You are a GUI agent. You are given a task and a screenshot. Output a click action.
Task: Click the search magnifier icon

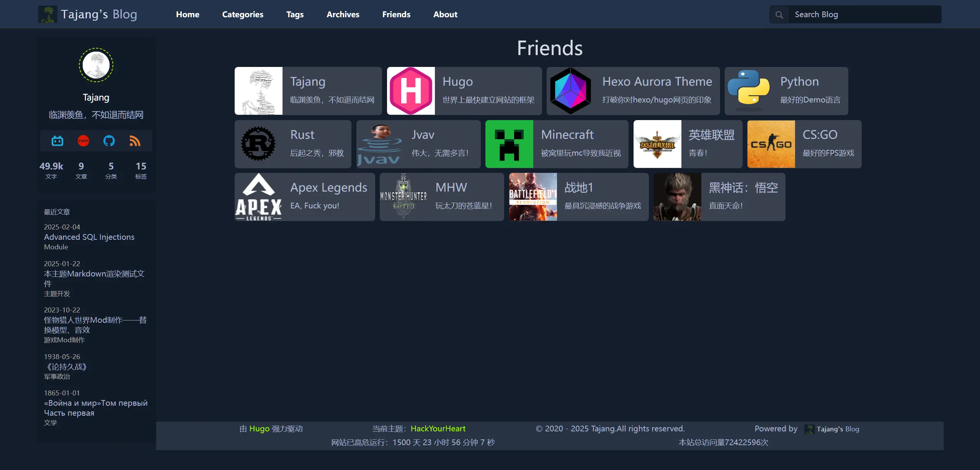pyautogui.click(x=779, y=15)
